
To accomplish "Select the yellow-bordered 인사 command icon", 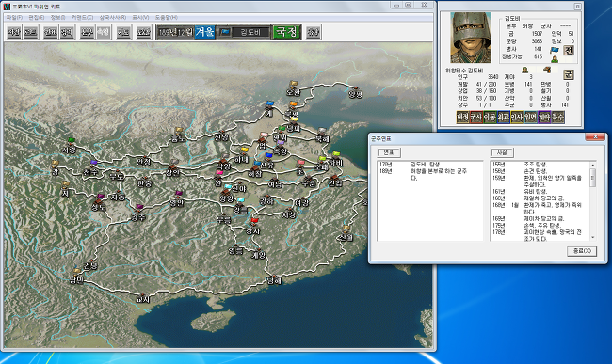I will pyautogui.click(x=517, y=117).
